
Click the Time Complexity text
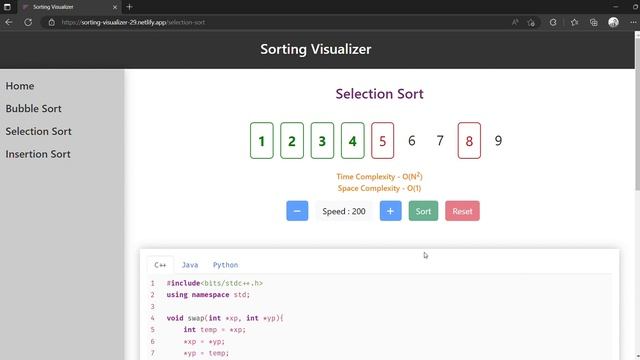379,177
